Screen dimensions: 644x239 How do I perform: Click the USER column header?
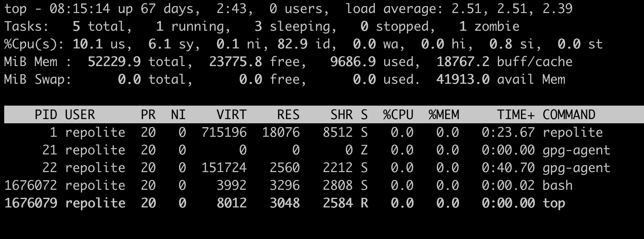click(80, 114)
